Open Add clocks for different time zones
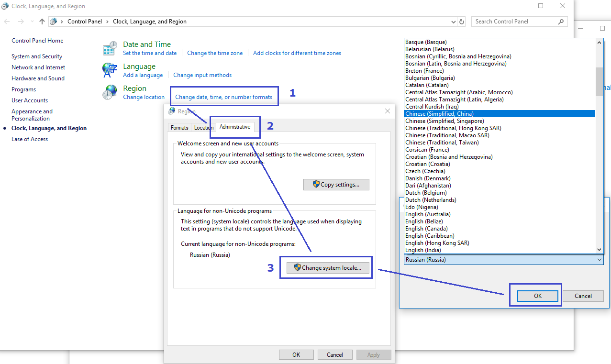611x364 pixels. 297,53
